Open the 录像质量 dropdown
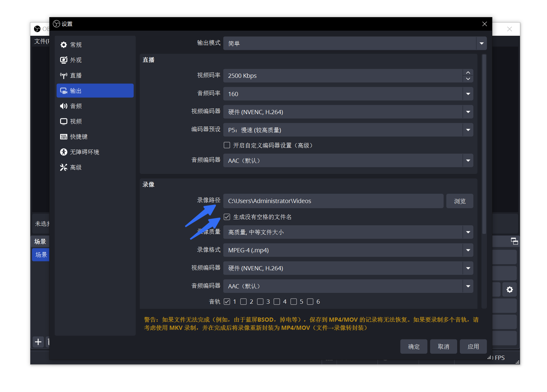The image size is (547, 392). pos(348,232)
